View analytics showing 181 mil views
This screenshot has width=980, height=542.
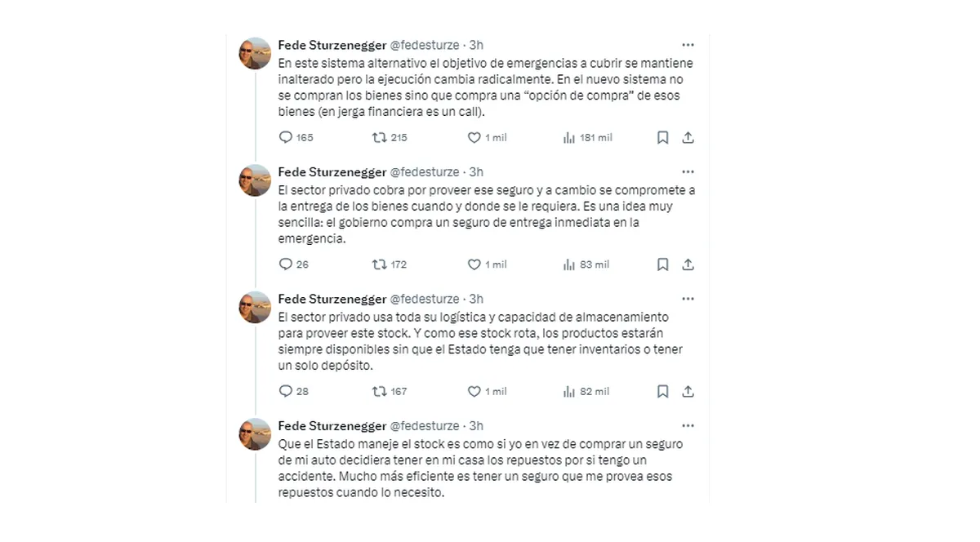569,138
